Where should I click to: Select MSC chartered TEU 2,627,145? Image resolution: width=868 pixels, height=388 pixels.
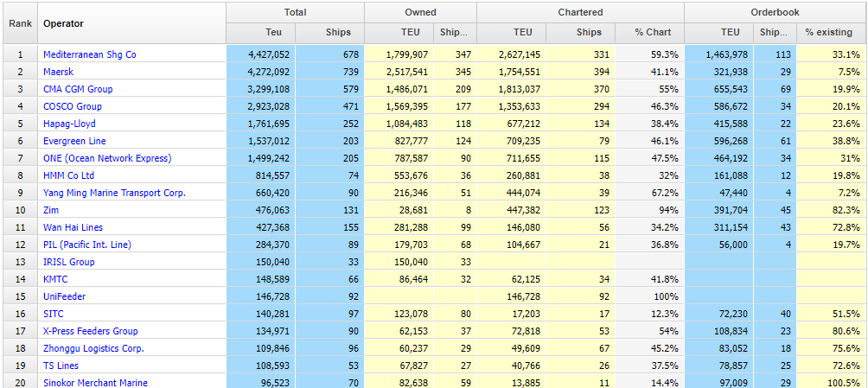pyautogui.click(x=512, y=54)
